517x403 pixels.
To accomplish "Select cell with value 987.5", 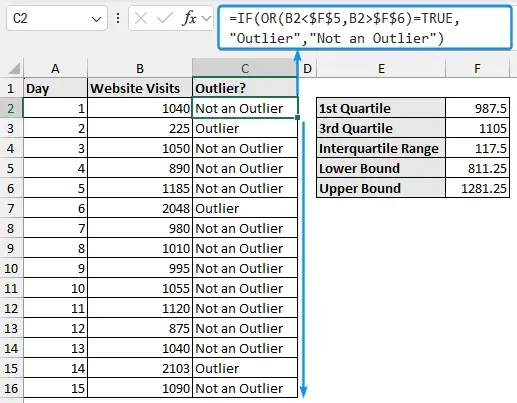I will [x=478, y=108].
